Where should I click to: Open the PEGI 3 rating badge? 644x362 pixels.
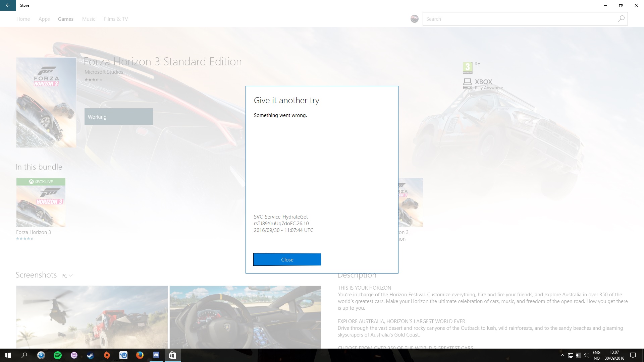[468, 68]
